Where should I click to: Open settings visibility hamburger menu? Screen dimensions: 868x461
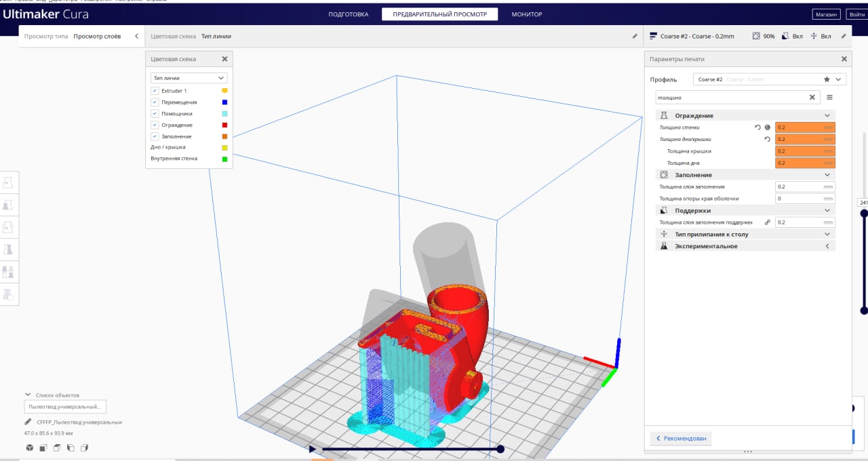pyautogui.click(x=829, y=97)
